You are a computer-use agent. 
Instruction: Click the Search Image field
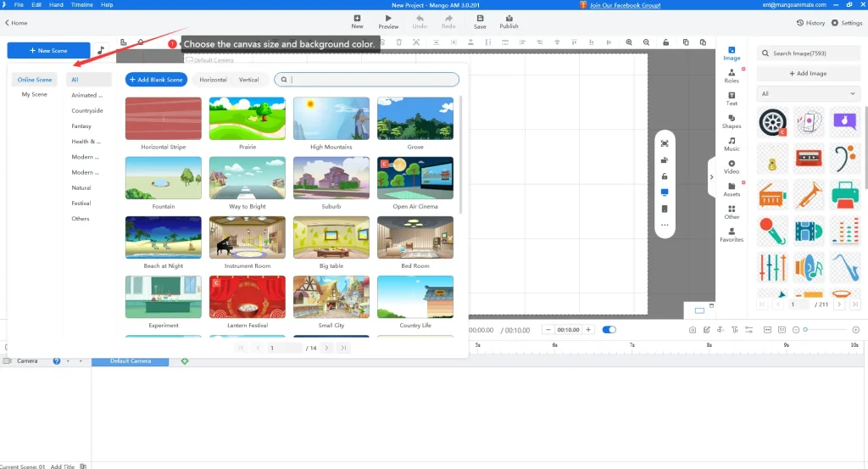pyautogui.click(x=808, y=53)
